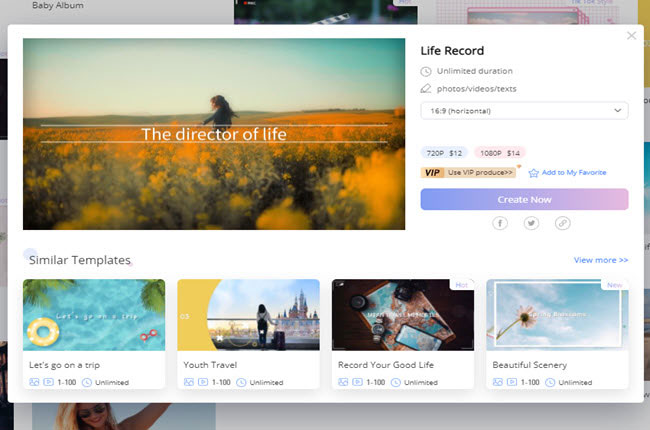Screen dimensions: 650x430
Task: Open Let's go on a trip thumbnail
Action: [x=94, y=315]
